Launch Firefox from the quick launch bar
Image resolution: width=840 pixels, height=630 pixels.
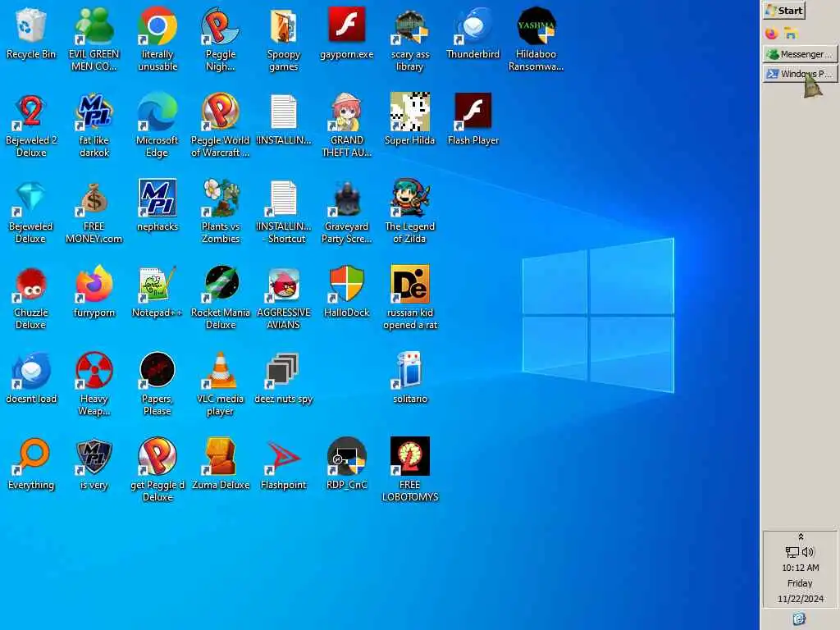771,33
